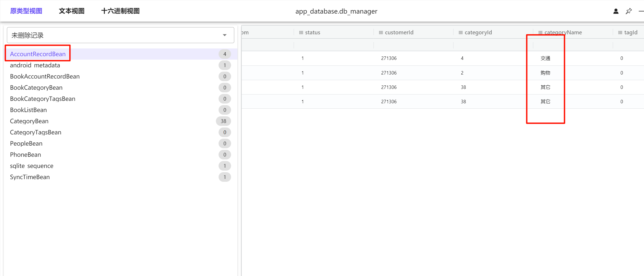Click the status column menu icon
Screen dimensions: 644x276
301,32
